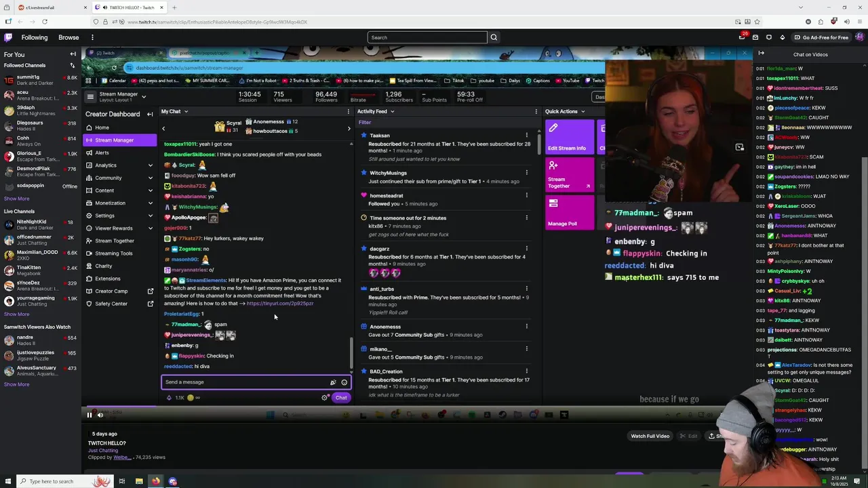Click the Go Ad-Free for Free button
868x488 pixels.
tap(821, 37)
